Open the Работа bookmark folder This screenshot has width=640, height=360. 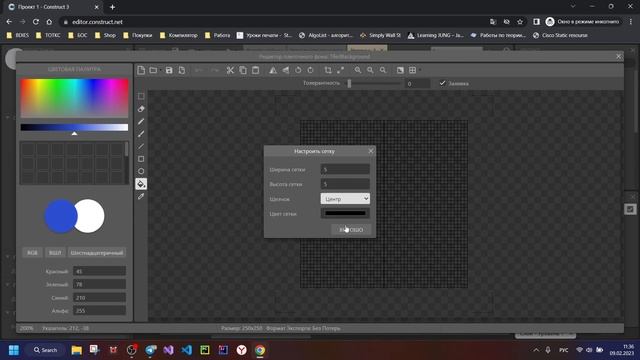coord(218,36)
